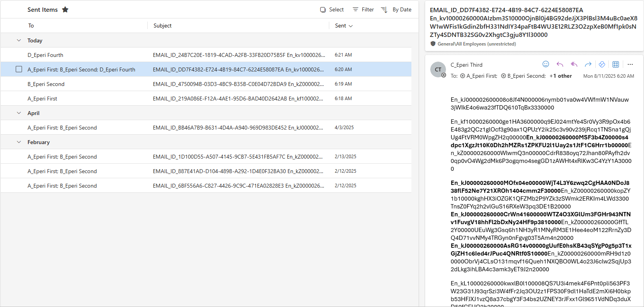
Task: Click the Reply All icon
Action: 574,64
